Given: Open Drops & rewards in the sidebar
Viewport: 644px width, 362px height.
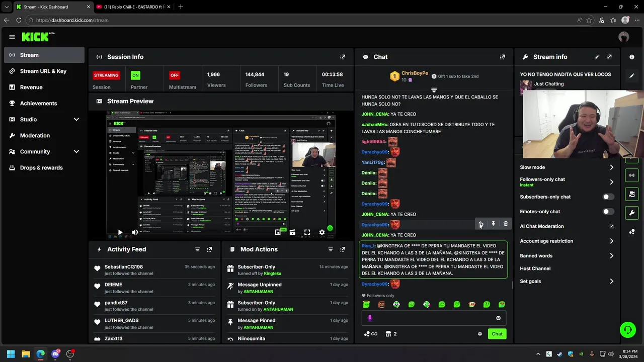Looking at the screenshot, I should 44,168.
